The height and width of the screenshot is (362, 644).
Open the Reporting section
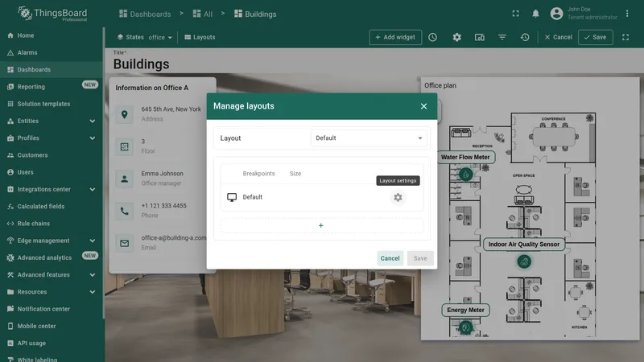(x=52, y=87)
